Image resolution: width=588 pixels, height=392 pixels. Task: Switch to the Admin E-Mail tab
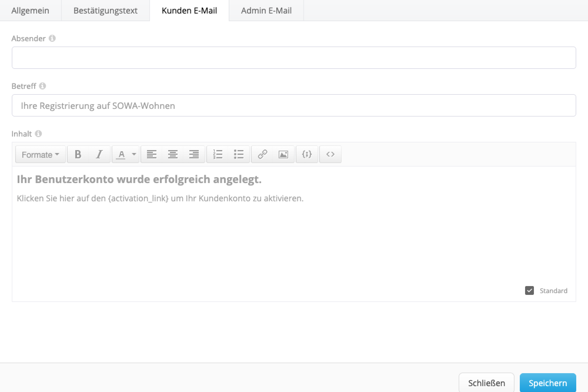point(266,11)
